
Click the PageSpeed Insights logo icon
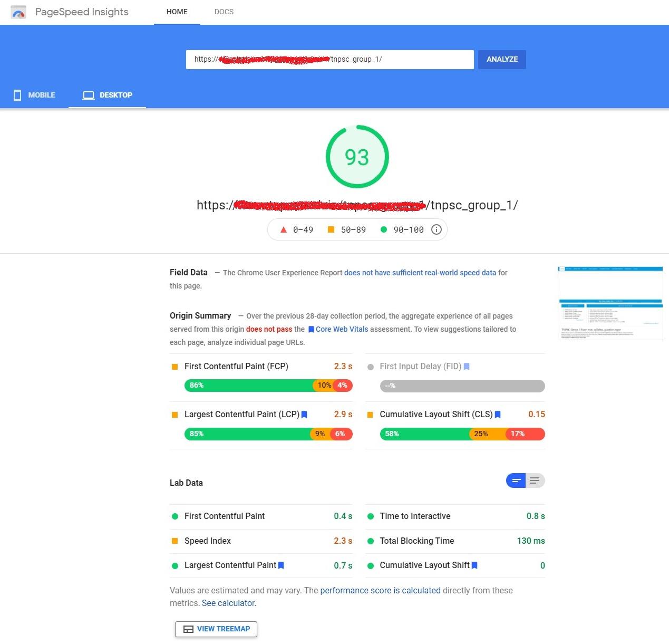click(x=19, y=12)
